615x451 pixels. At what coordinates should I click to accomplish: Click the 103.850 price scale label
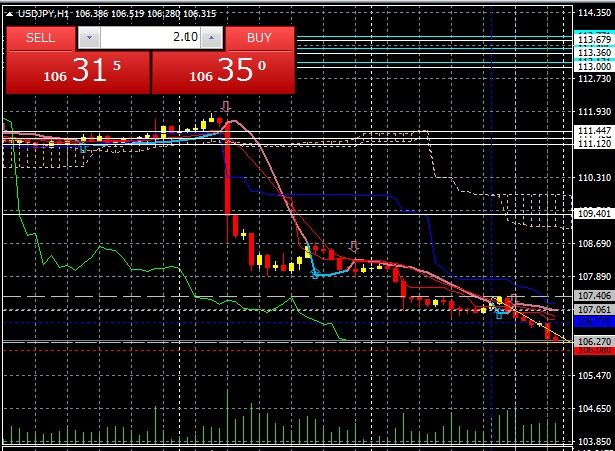coord(595,442)
